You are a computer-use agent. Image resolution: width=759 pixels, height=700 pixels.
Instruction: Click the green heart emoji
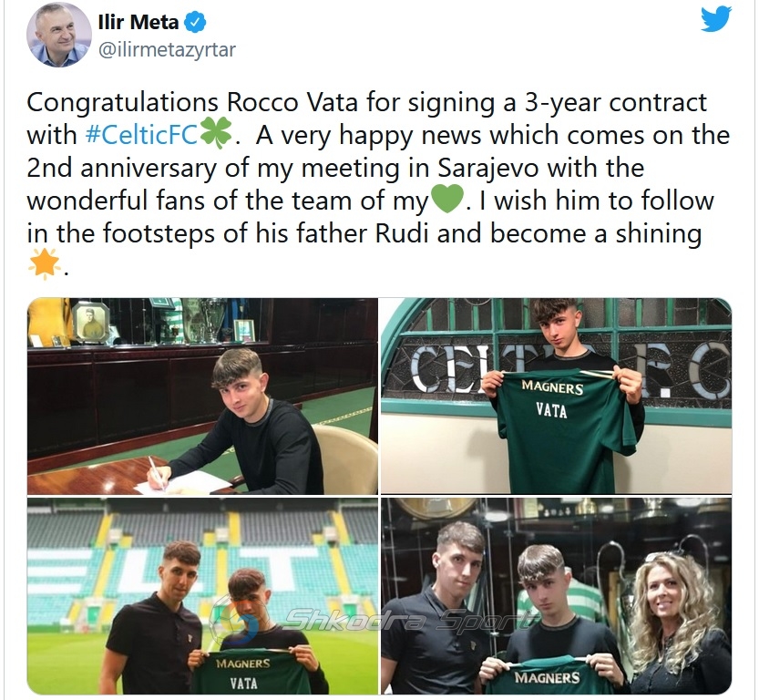[x=446, y=199]
